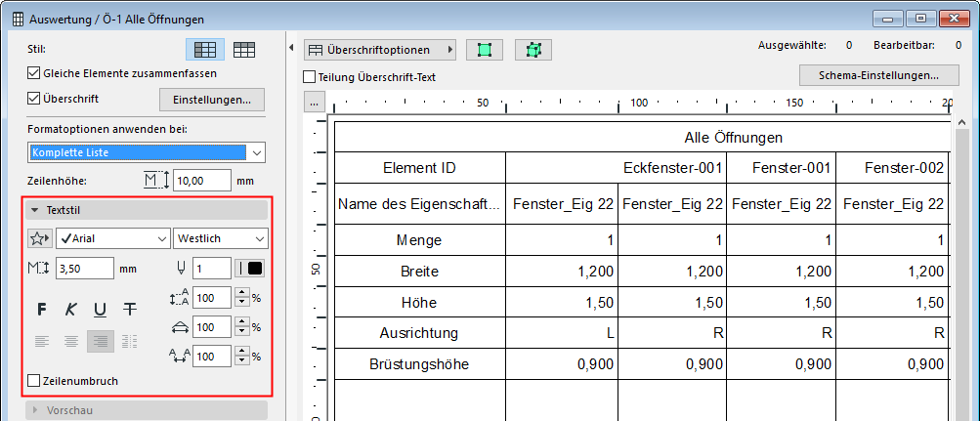Open Schema-Einstellungen... dialog
The height and width of the screenshot is (421, 980).
[878, 75]
